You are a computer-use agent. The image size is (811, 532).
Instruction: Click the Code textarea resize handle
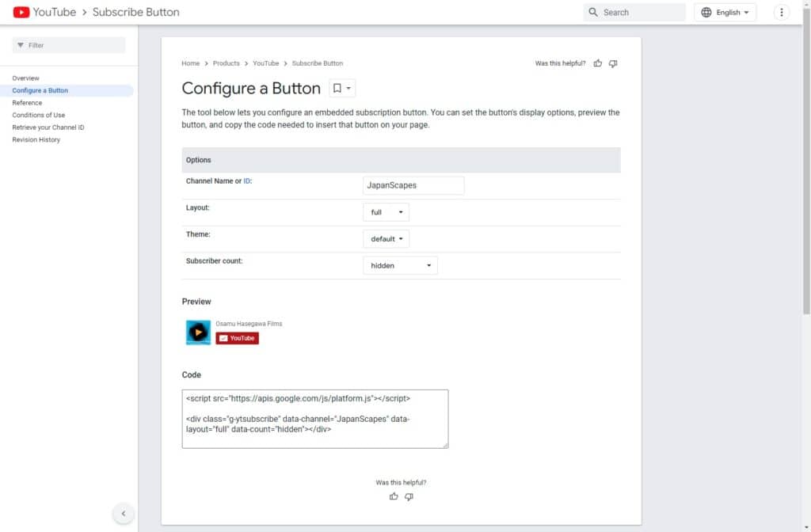[445, 445]
